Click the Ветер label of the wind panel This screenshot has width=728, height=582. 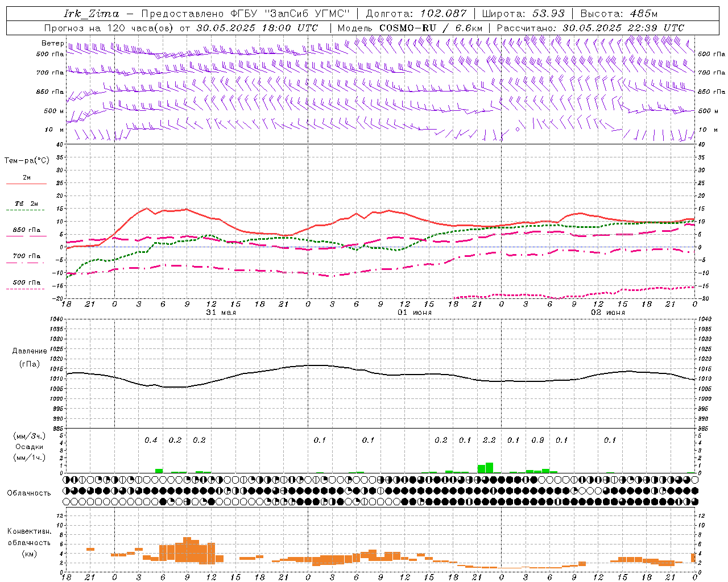coord(52,43)
